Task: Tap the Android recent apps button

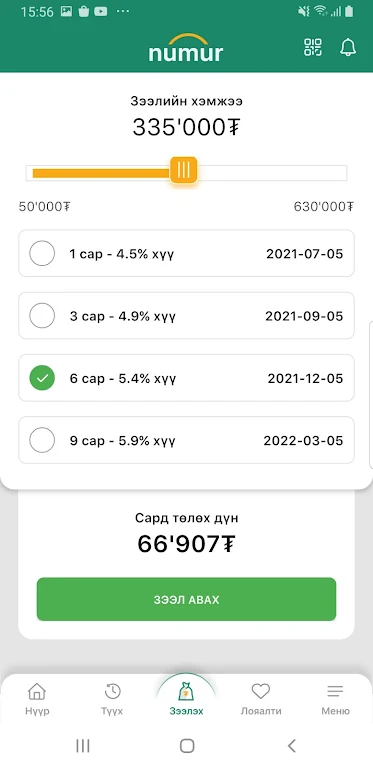Action: 83,745
